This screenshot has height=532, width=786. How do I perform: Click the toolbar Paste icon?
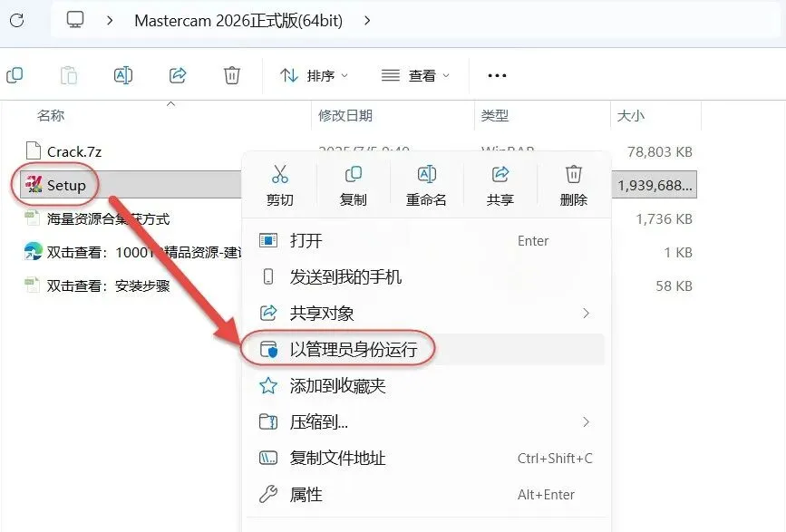point(69,75)
